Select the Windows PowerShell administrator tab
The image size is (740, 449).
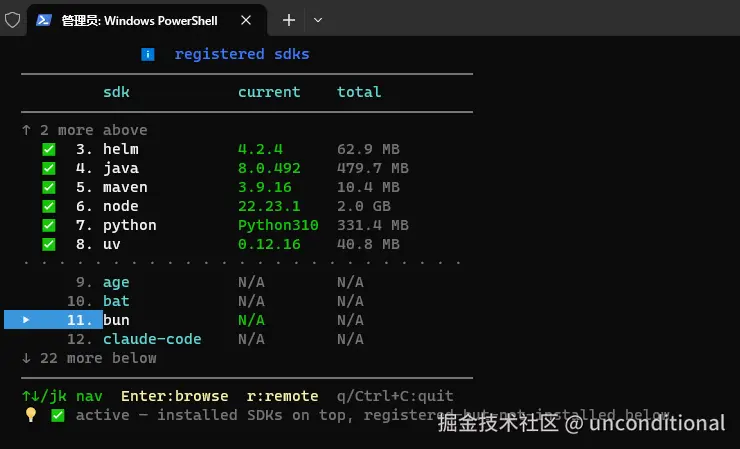pos(147,20)
